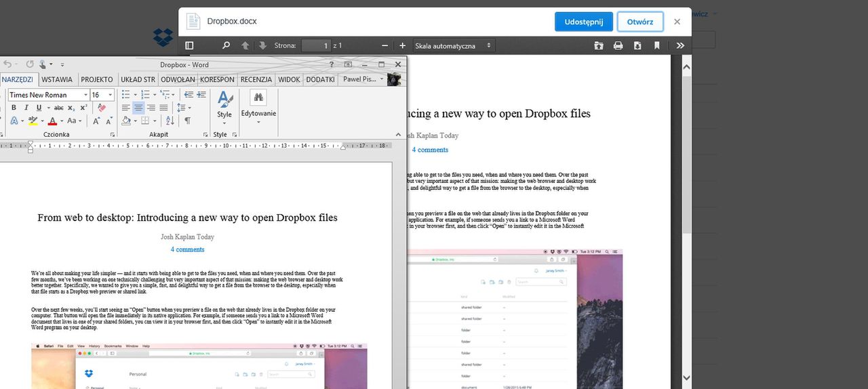Expand the numbering list dropdown arrow
This screenshot has width=868, height=389.
[x=155, y=95]
